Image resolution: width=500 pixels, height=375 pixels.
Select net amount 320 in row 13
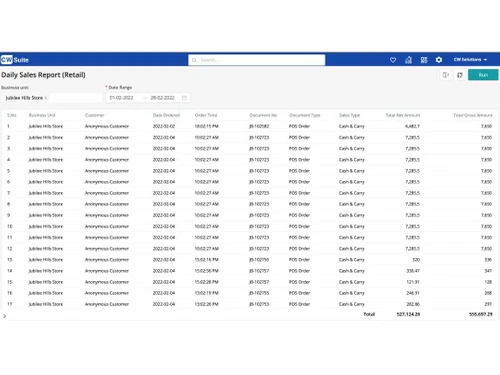416,260
